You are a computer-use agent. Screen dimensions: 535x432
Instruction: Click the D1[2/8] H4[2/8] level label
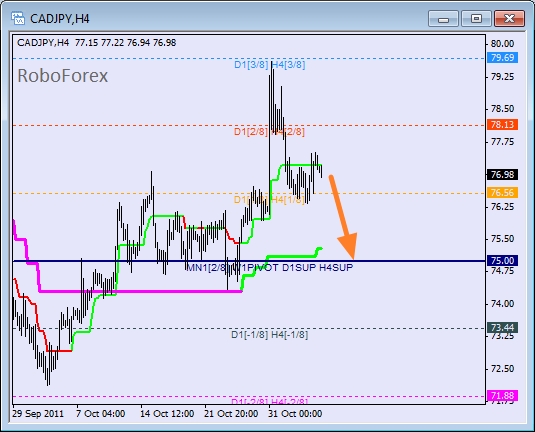pyautogui.click(x=269, y=131)
